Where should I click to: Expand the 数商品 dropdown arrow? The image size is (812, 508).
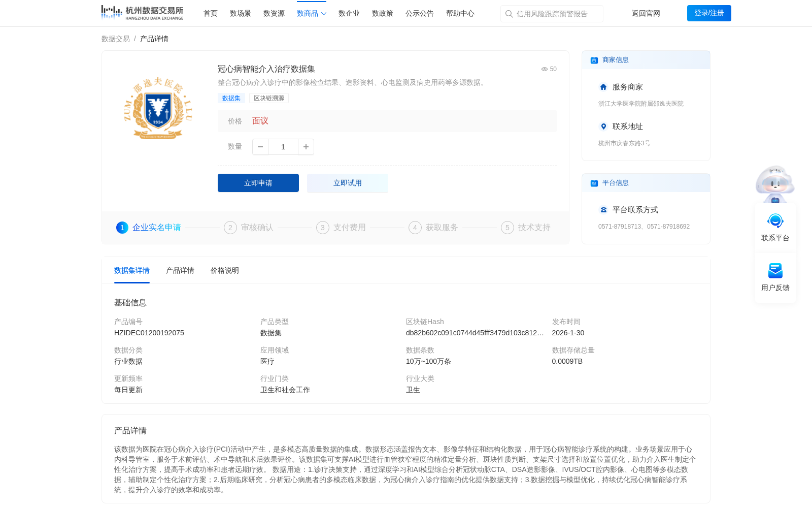coord(324,14)
